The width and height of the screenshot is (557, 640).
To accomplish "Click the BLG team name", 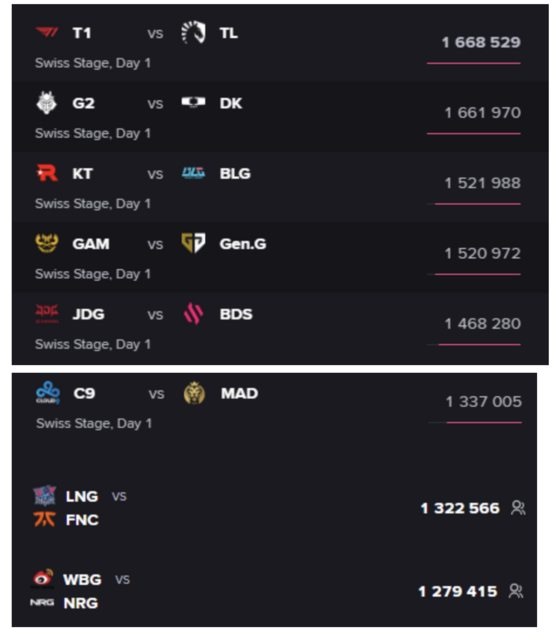I will coord(235,173).
